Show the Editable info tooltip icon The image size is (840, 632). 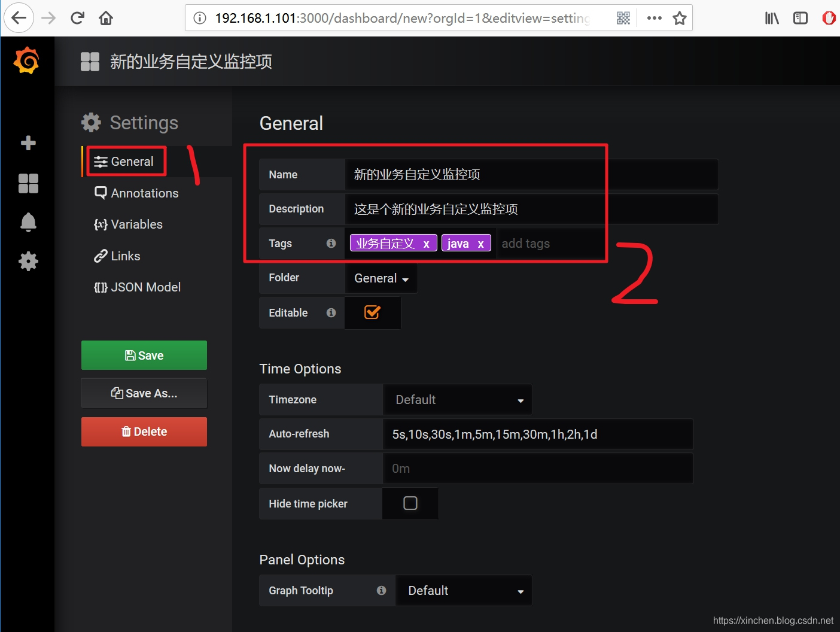(331, 312)
